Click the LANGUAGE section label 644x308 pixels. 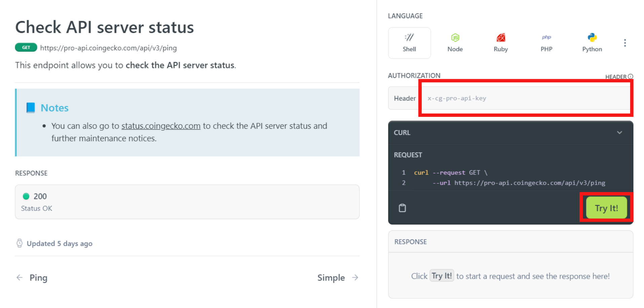tap(405, 16)
